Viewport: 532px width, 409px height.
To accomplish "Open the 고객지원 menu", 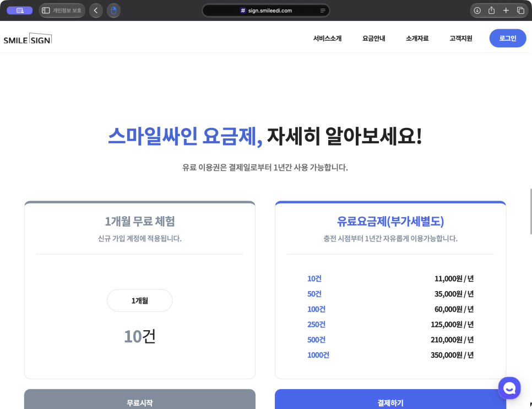I will pyautogui.click(x=461, y=39).
